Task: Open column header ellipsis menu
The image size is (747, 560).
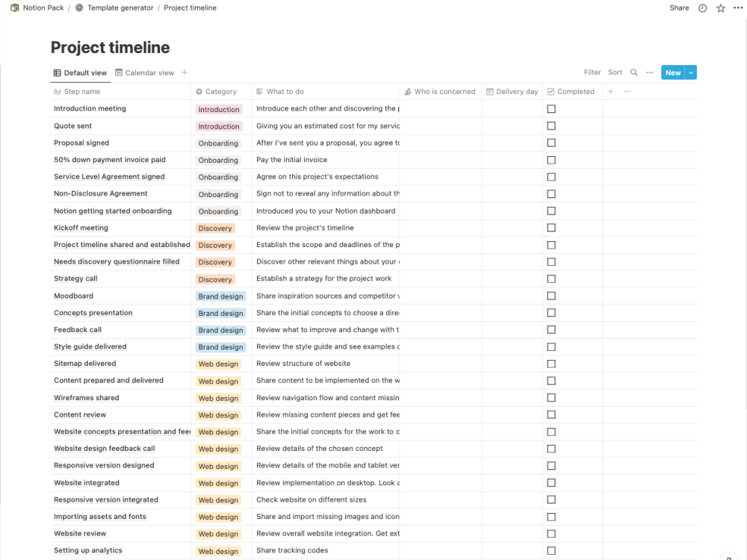Action: click(x=627, y=91)
